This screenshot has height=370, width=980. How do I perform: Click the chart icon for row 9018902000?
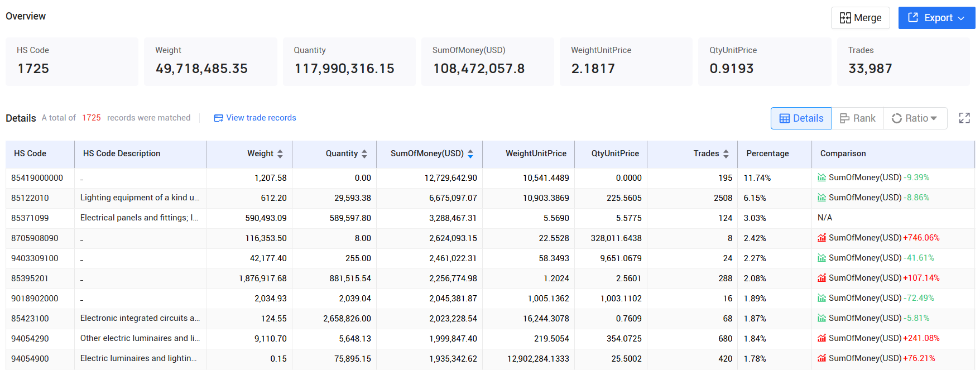tap(822, 299)
